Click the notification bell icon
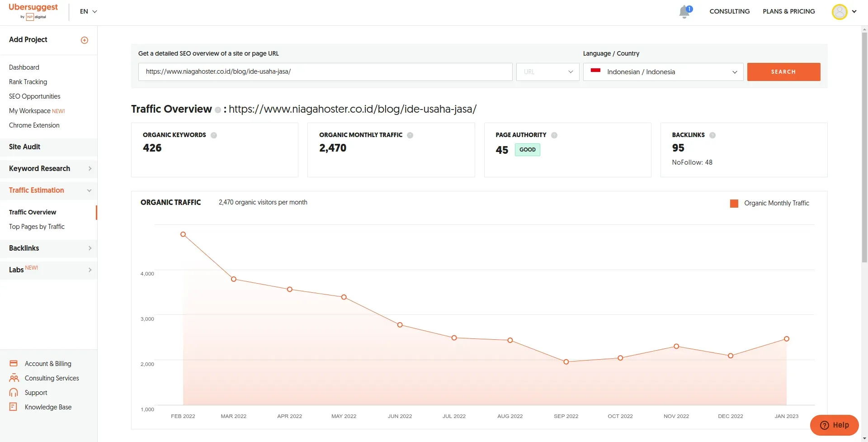The height and width of the screenshot is (442, 868). (x=684, y=12)
